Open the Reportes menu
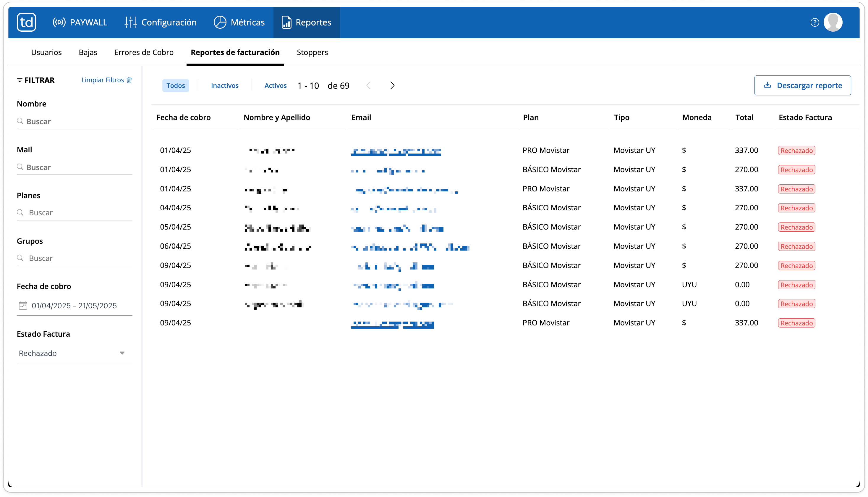The height and width of the screenshot is (497, 868). point(306,22)
